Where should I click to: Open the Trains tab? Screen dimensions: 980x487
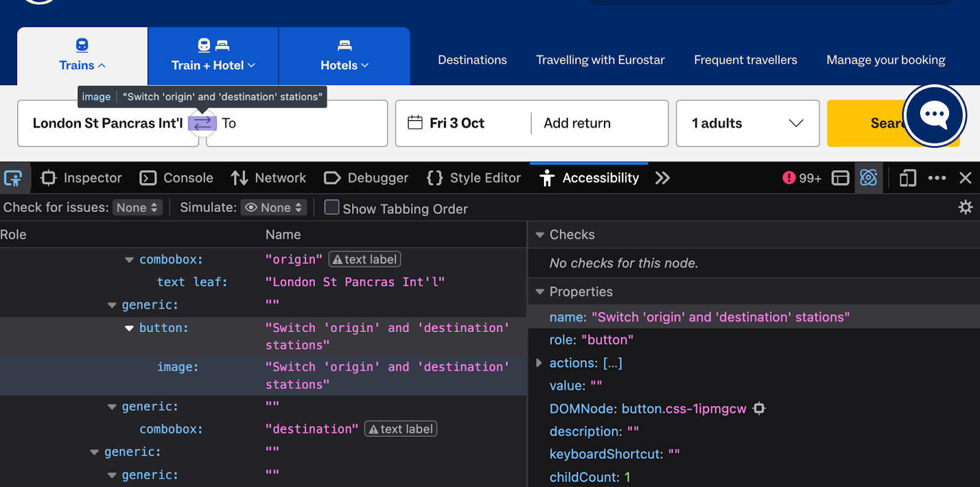pos(82,56)
